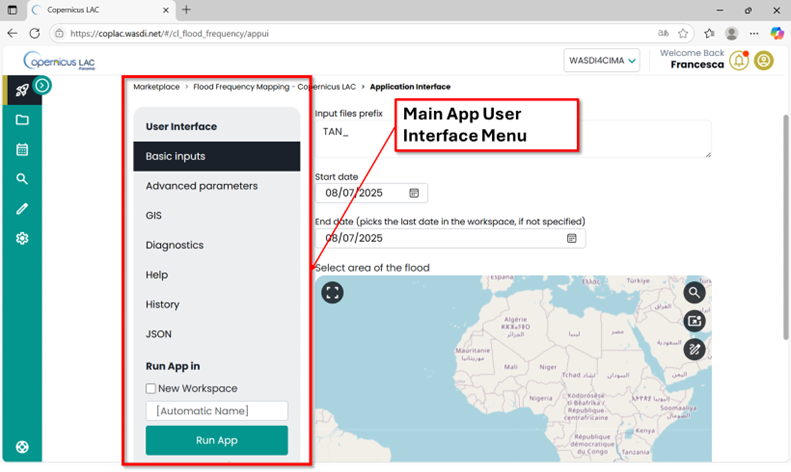Toggle map fullscreen button
The width and height of the screenshot is (791, 472).
332,292
